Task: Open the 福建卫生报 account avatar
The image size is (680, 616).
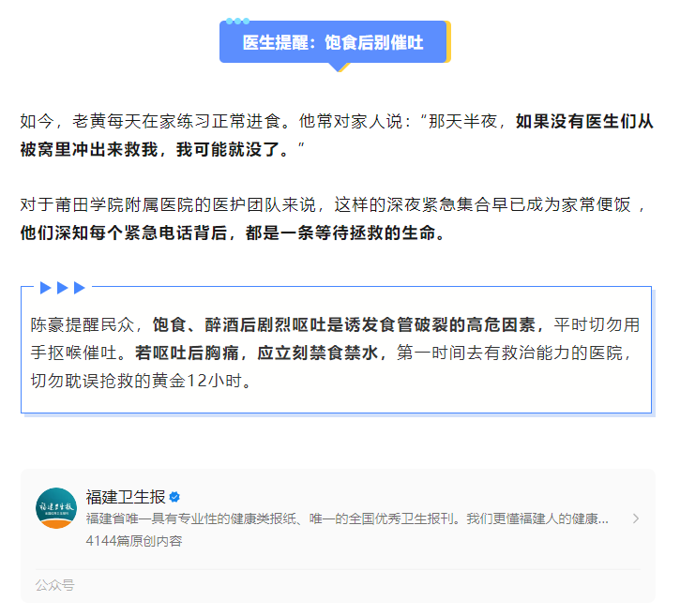Action: (x=56, y=507)
